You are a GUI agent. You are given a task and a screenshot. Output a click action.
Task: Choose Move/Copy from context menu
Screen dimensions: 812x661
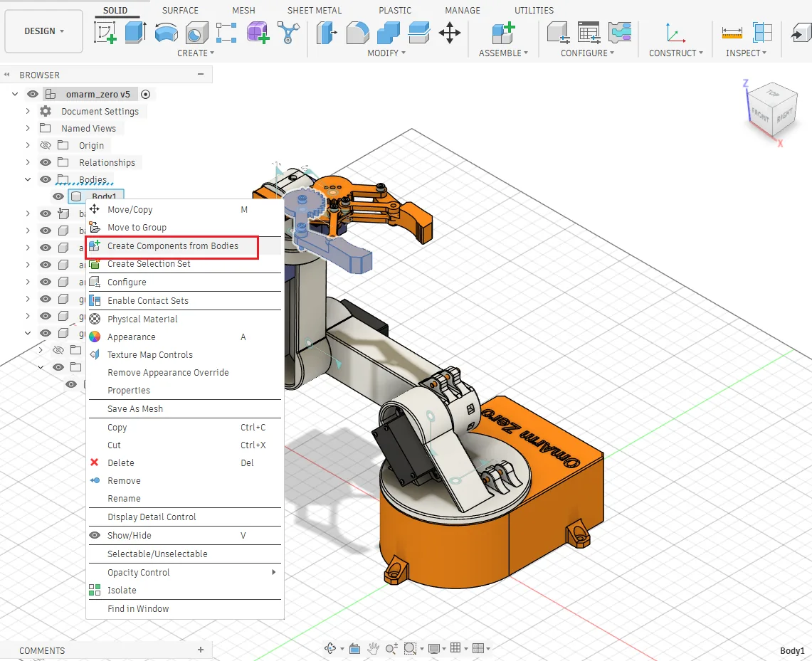point(185,210)
